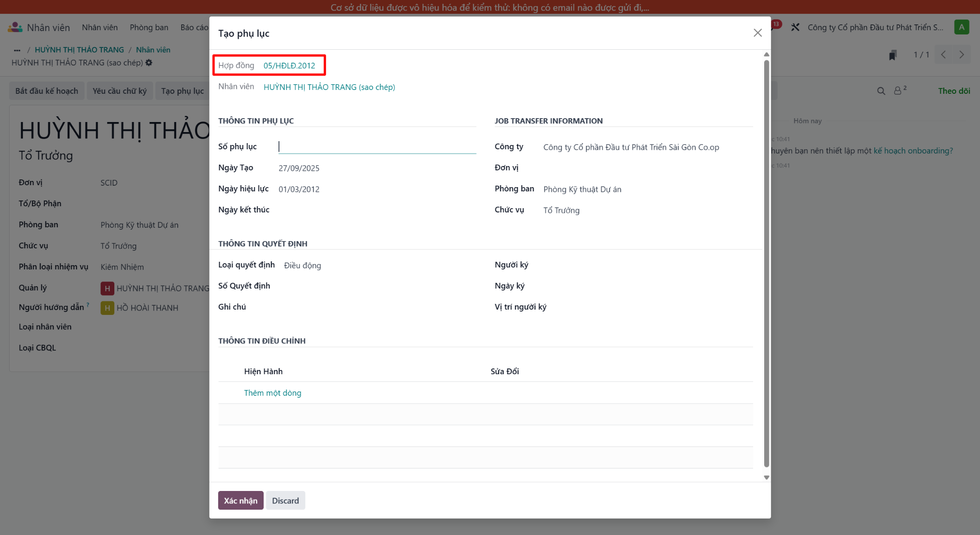The image size is (980, 535).
Task: Click the Ngày hiệu lực date field
Action: [377, 189]
